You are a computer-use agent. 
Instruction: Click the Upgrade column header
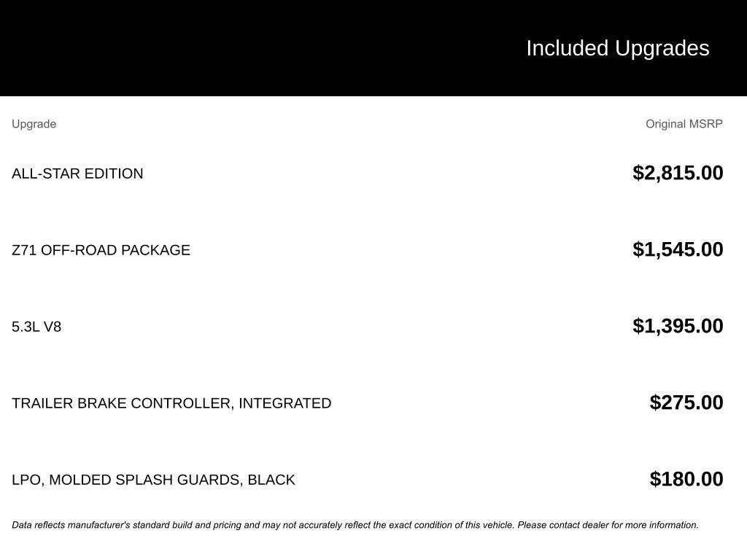pos(34,124)
